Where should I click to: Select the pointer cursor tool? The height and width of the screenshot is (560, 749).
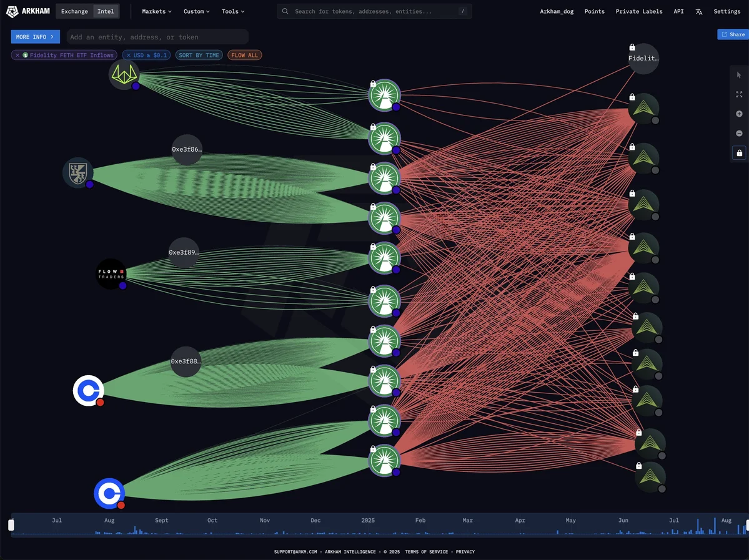coord(739,75)
